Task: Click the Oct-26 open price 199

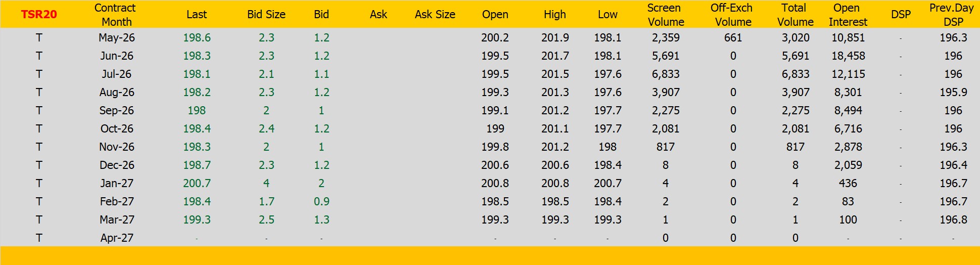Action: [x=495, y=129]
